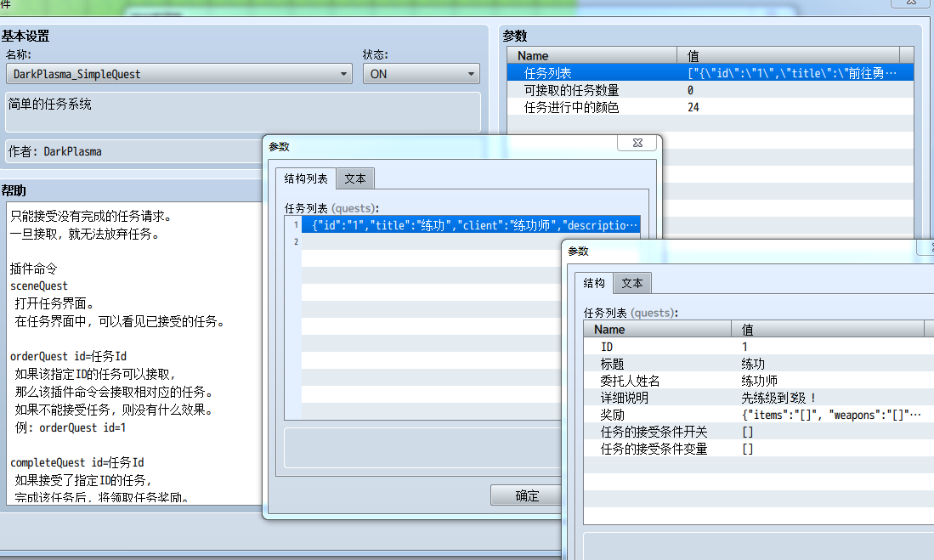The width and height of the screenshot is (934, 560).
Task: Select the 可接取的任务数量 parameter row
Action: 710,91
